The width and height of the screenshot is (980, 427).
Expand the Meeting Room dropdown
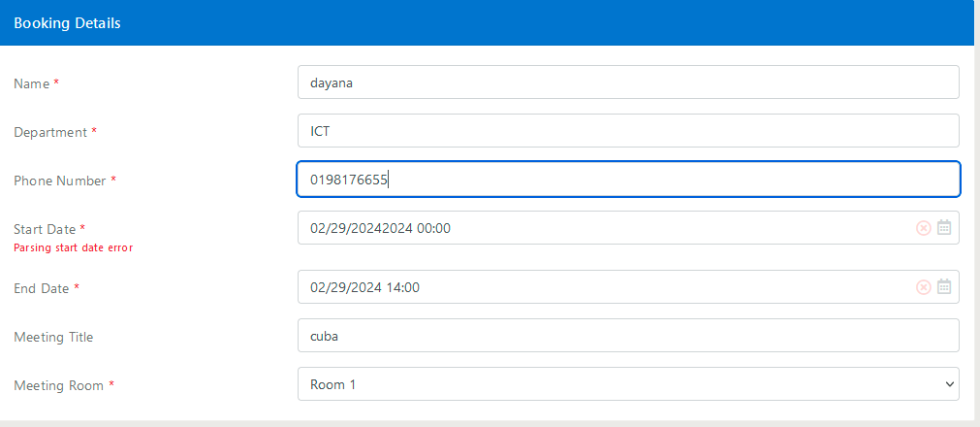pyautogui.click(x=628, y=384)
